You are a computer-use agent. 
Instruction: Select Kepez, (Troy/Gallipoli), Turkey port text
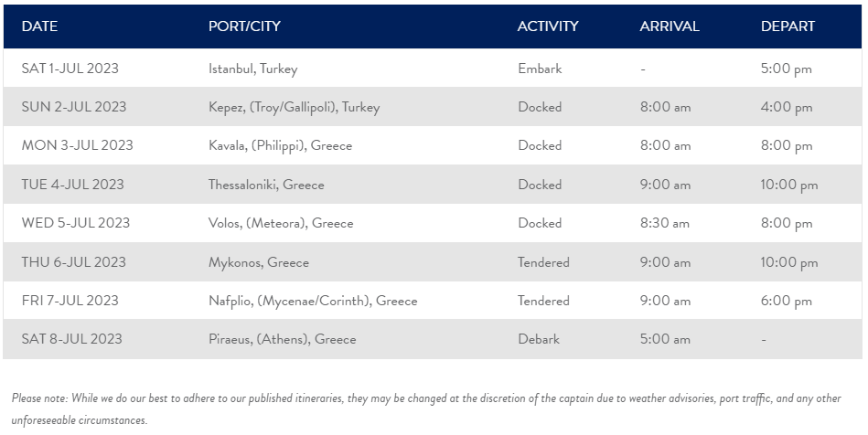pos(294,107)
